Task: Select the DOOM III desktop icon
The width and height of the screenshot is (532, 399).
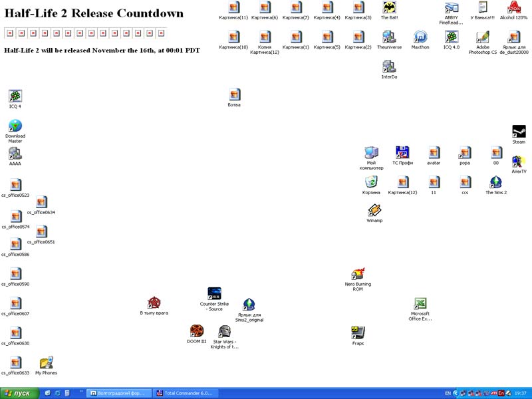Action: [x=196, y=331]
